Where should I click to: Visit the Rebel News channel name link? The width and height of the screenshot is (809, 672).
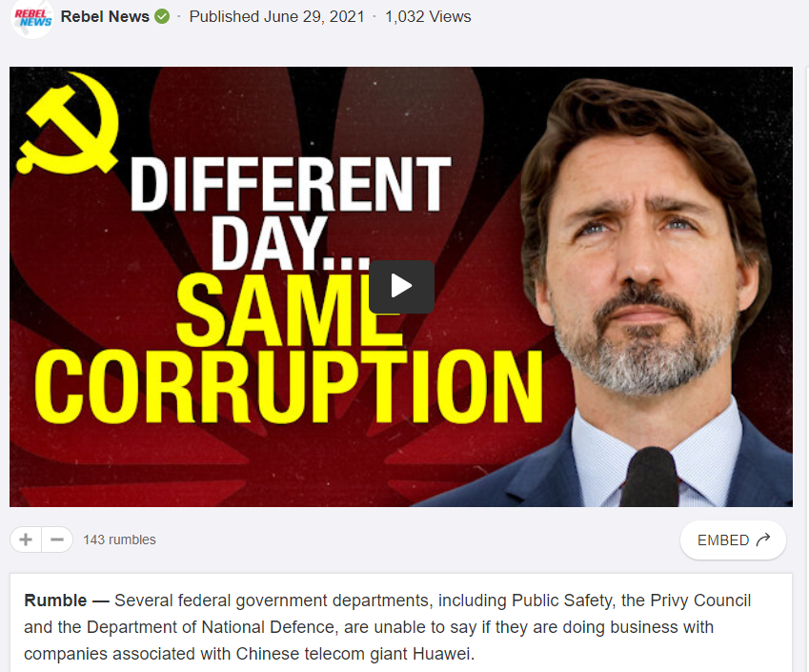point(105,17)
